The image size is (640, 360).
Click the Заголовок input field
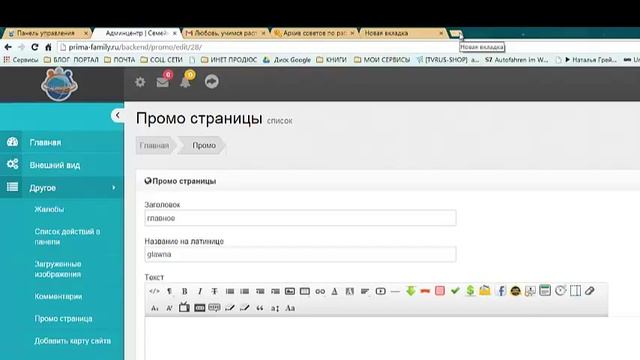point(300,218)
